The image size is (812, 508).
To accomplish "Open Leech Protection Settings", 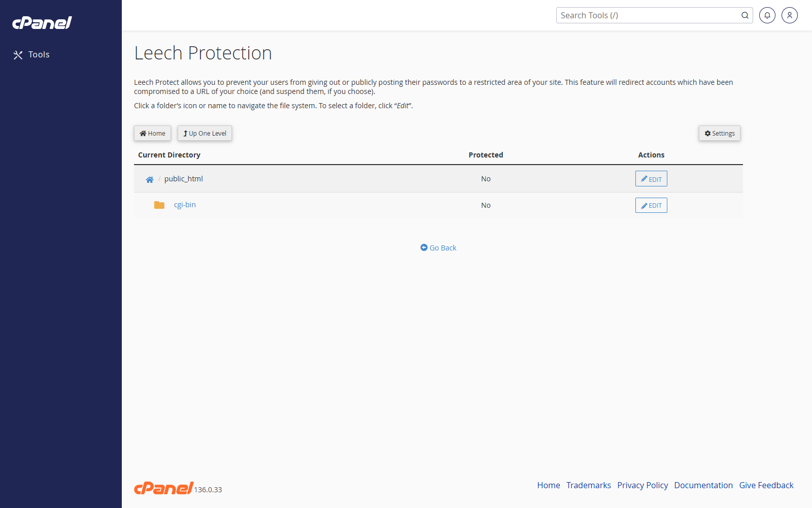I will [720, 133].
